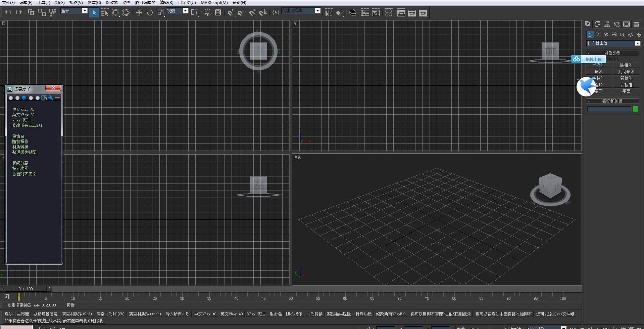
Task: Collapse the 名称和颜色 rollout
Action: 612,101
